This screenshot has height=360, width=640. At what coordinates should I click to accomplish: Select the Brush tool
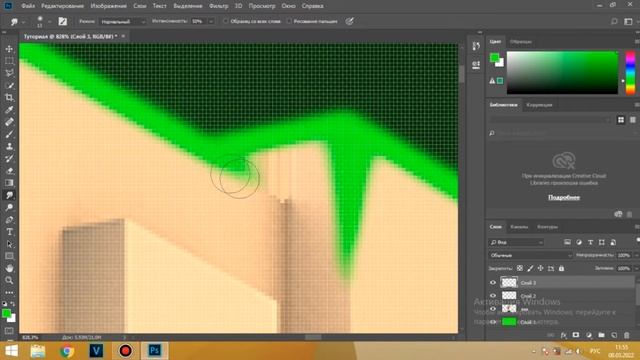click(9, 134)
